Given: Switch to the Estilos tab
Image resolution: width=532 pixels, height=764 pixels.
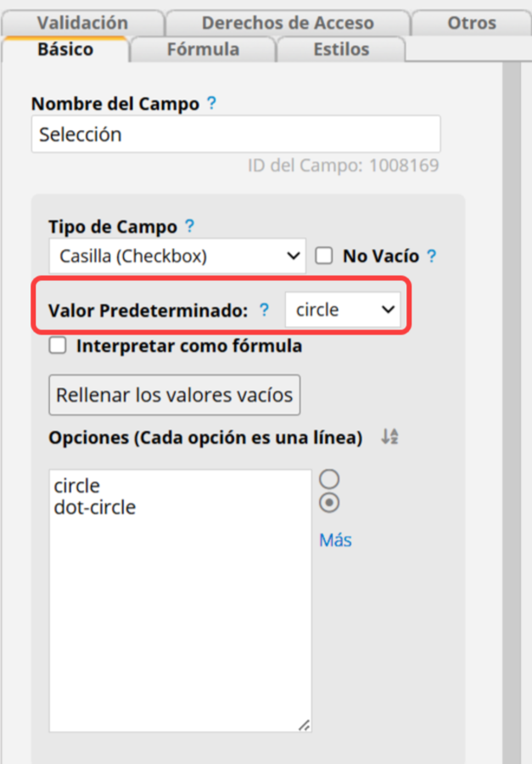Looking at the screenshot, I should tap(341, 49).
